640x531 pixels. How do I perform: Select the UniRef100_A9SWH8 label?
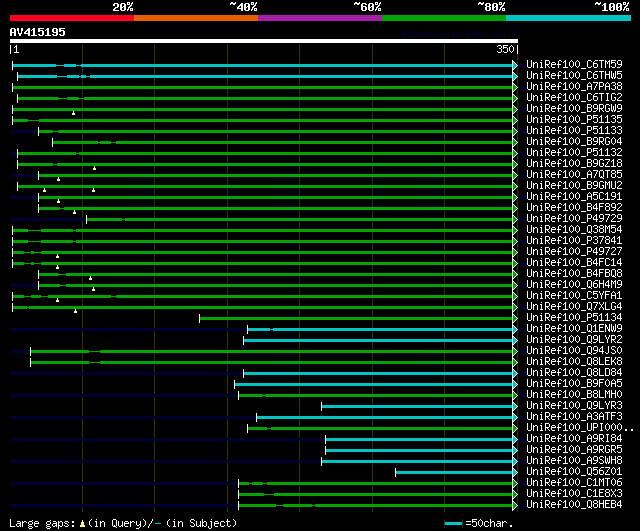(x=574, y=461)
